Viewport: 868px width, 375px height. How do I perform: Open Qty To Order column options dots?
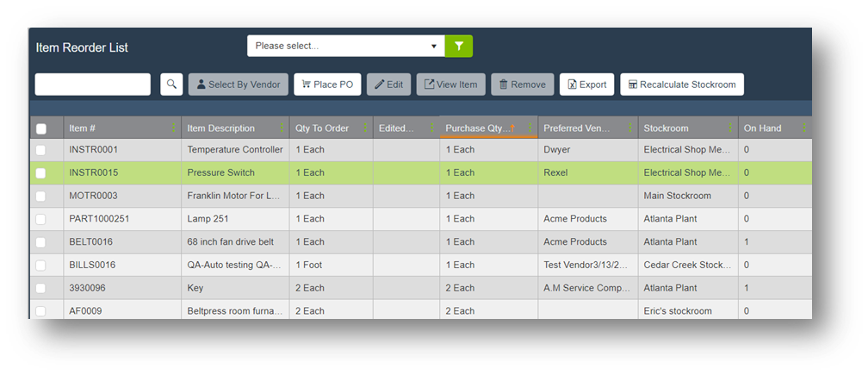[366, 128]
